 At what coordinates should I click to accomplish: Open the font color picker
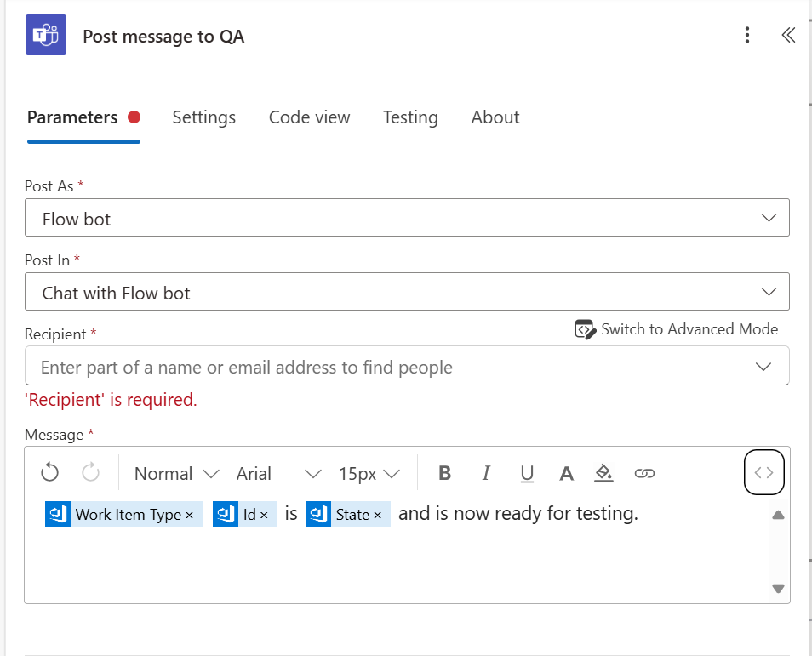567,473
